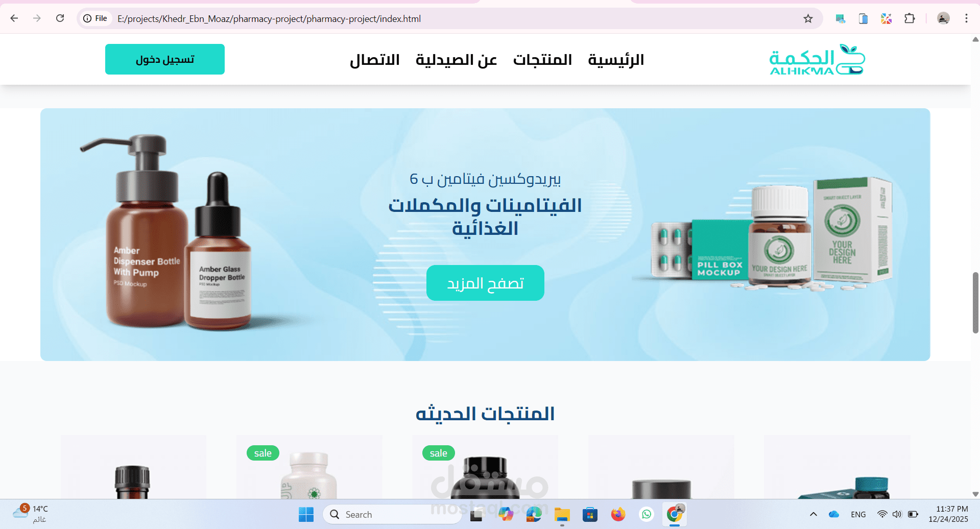Open the browser profile avatar

click(x=943, y=19)
